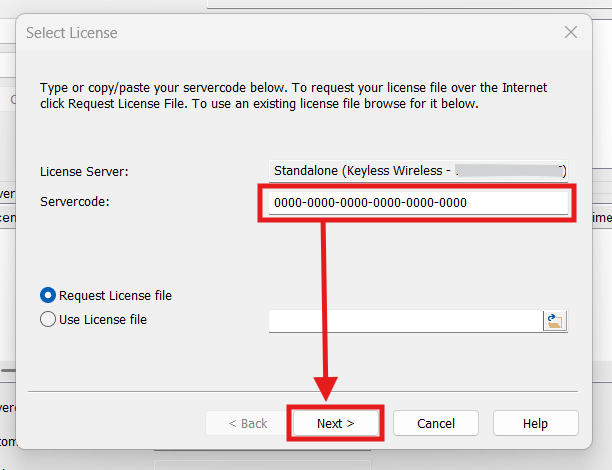The image size is (612, 470).
Task: Click the Use License file label text
Action: (103, 320)
